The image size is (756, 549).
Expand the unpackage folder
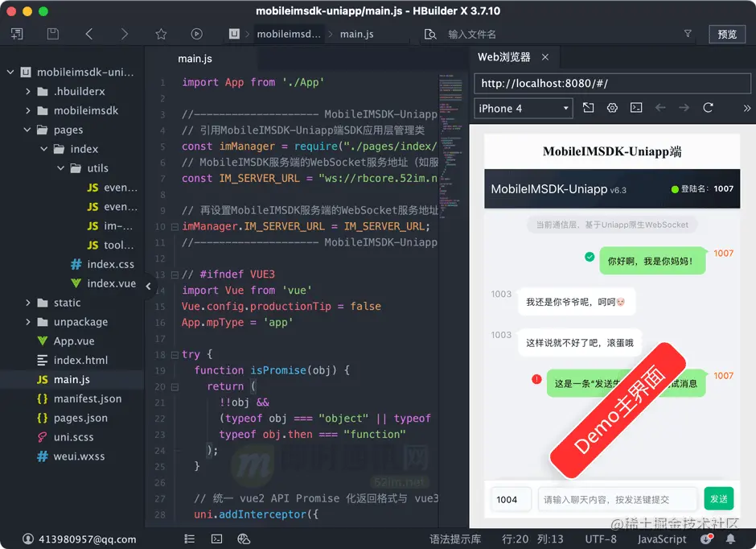coord(27,322)
